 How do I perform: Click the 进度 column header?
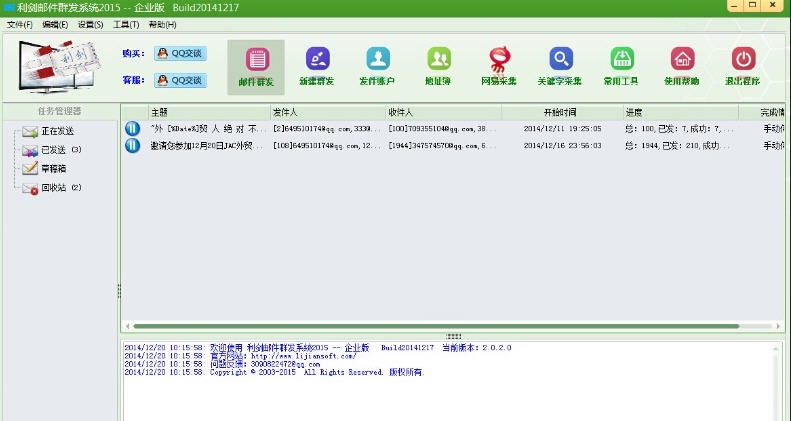[681, 112]
